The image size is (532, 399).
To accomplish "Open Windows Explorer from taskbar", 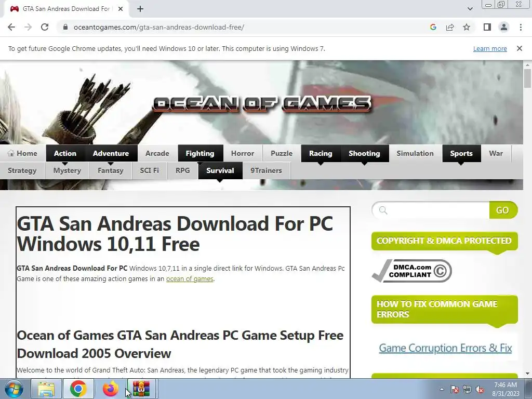I will 46,389.
